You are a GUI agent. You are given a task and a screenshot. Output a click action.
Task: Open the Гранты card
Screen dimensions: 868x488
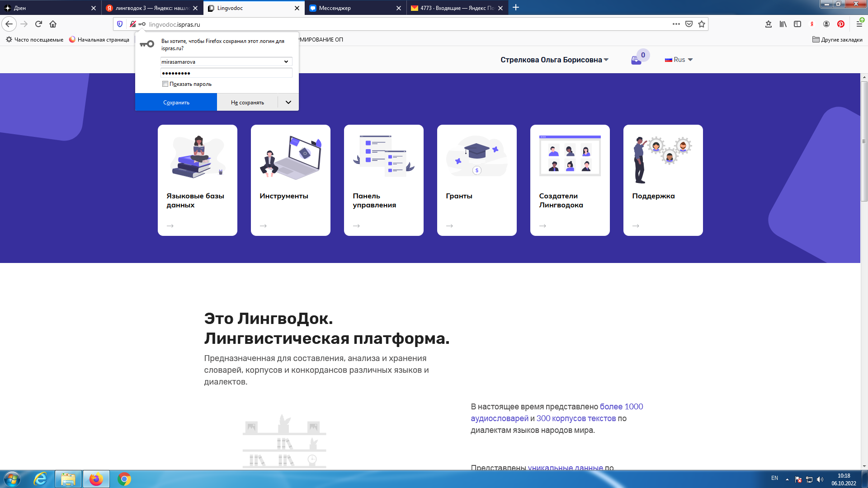click(477, 180)
